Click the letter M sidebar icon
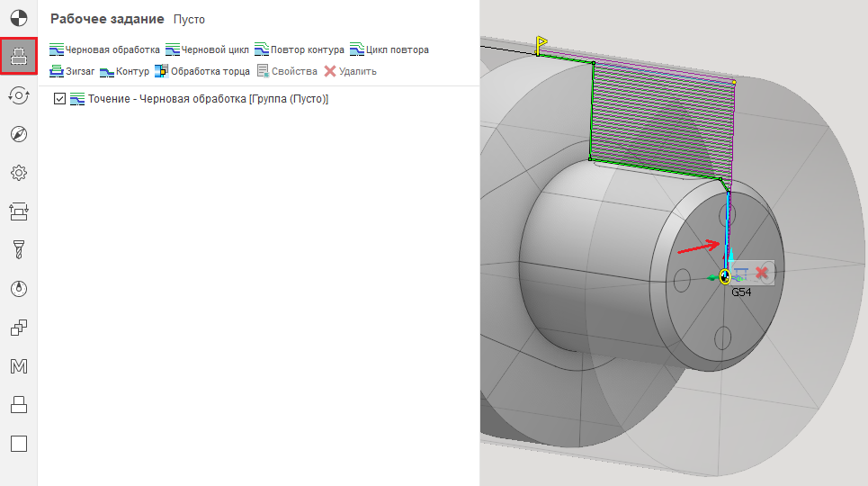This screenshot has width=868, height=486. coord(19,366)
